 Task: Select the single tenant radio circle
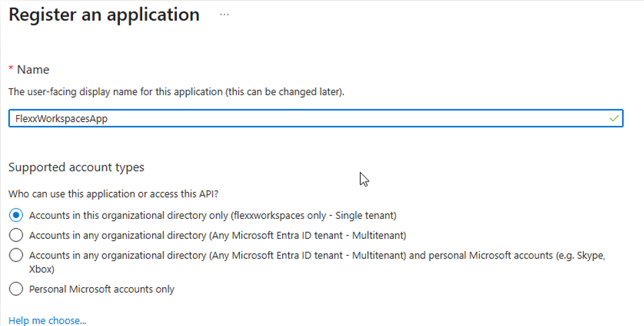[x=16, y=215]
